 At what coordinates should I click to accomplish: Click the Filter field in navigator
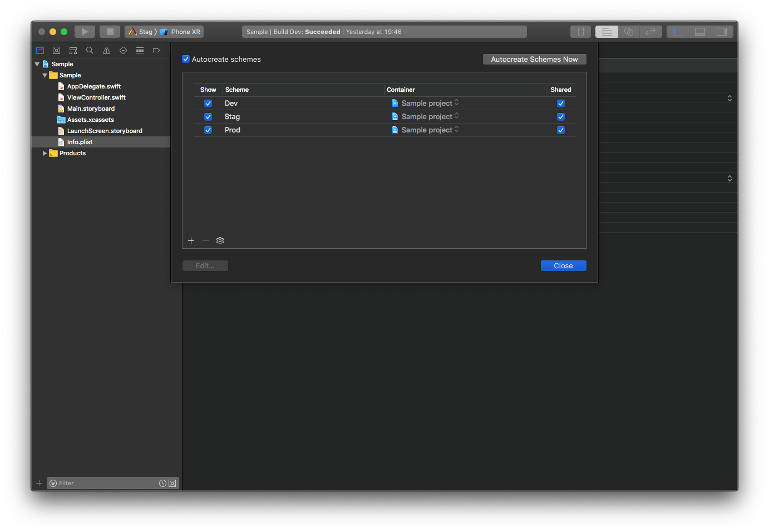click(106, 483)
